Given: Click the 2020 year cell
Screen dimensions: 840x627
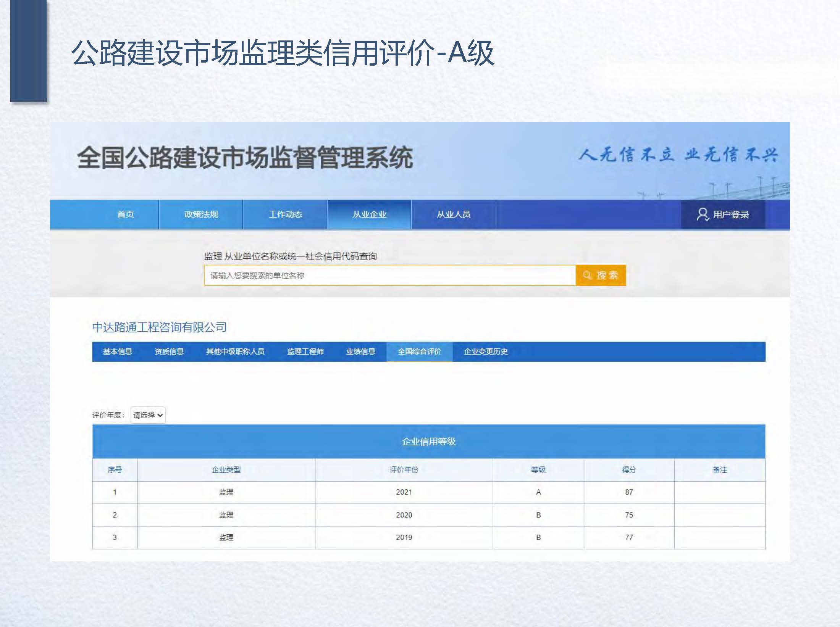Looking at the screenshot, I should coord(404,515).
